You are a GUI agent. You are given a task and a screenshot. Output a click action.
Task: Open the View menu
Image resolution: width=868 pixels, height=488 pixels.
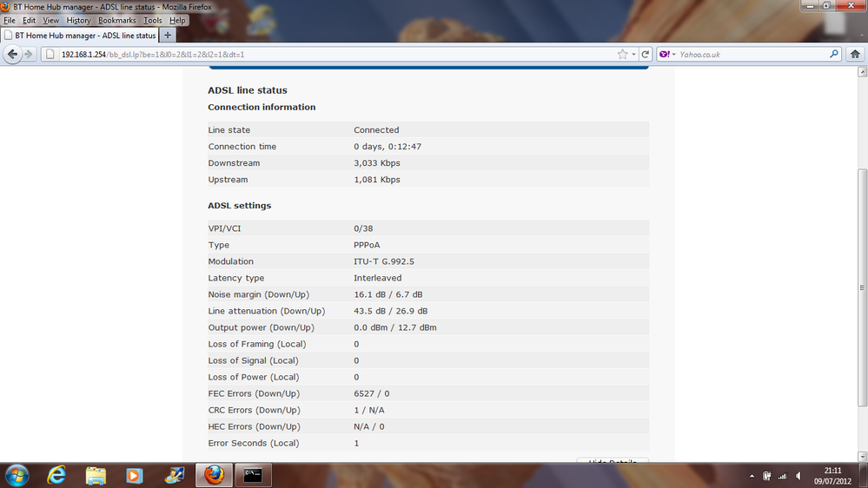(x=51, y=21)
